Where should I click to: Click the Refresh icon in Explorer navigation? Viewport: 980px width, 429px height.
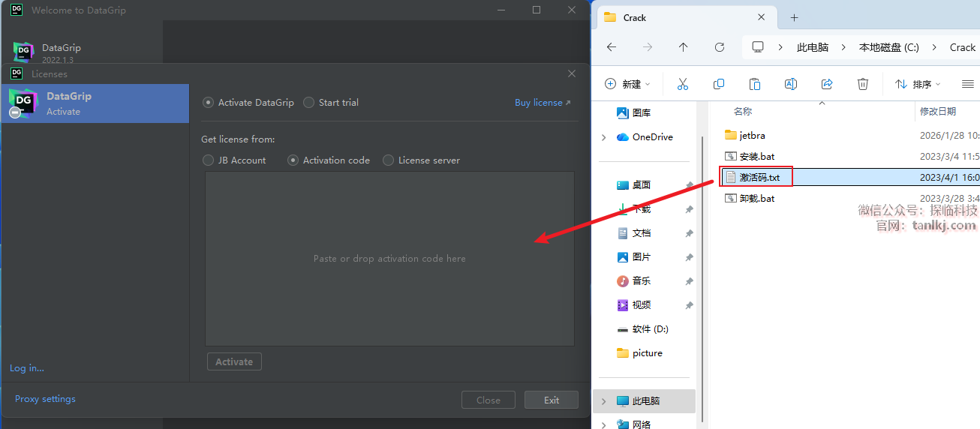click(x=719, y=47)
